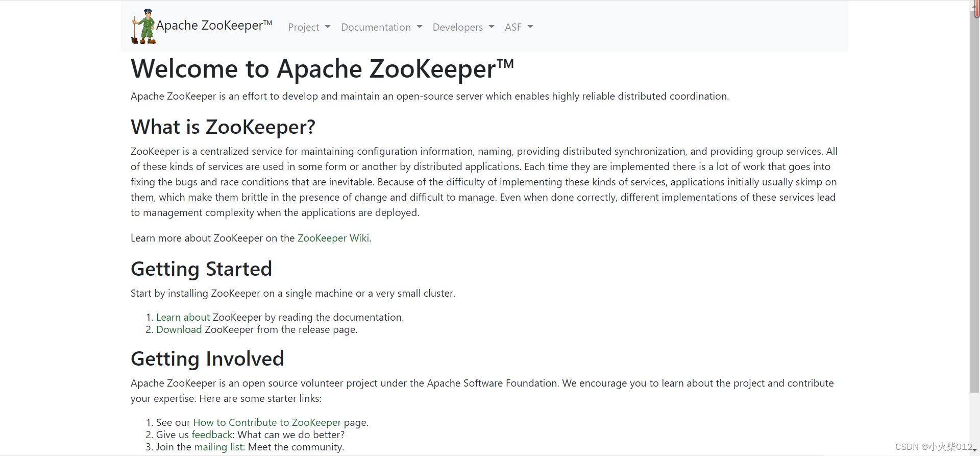Click the caret arrow beside ASF
980x456 pixels.
point(530,27)
